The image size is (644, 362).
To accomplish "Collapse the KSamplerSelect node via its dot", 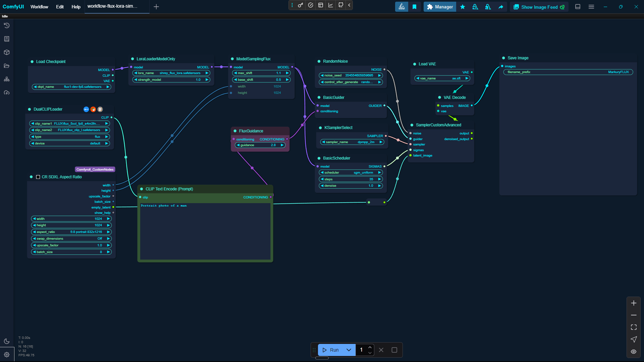I will click(x=320, y=128).
